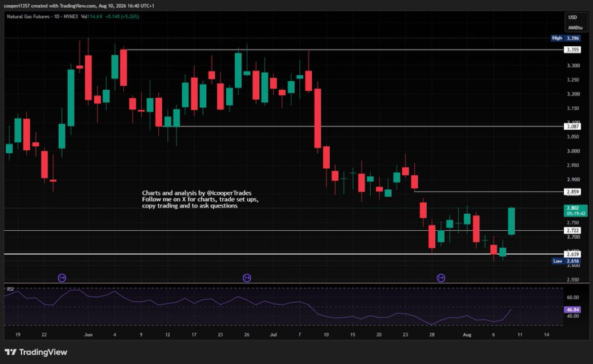
Task: Click the 2.750 price axis label
Action: coord(573,223)
